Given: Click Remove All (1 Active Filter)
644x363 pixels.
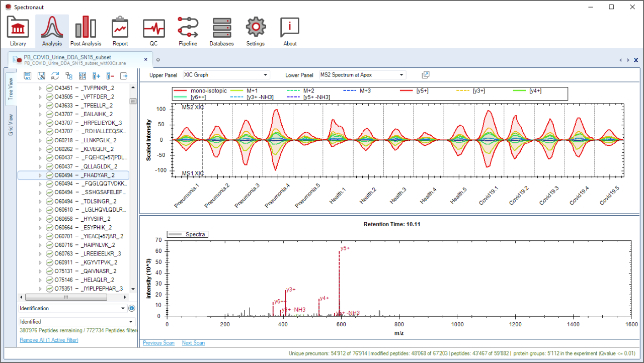Looking at the screenshot, I should pyautogui.click(x=49, y=339).
